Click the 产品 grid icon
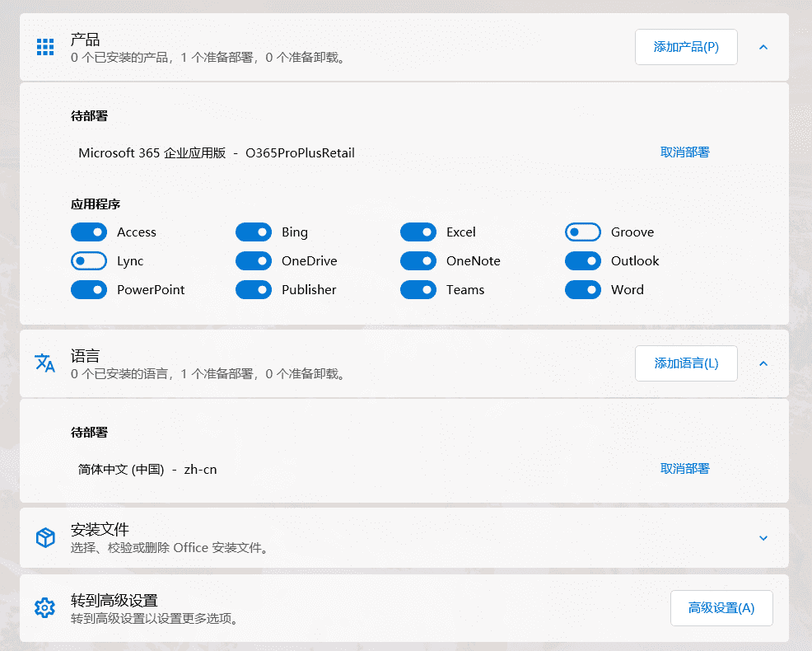Screen dimensions: 812x651 (44, 47)
